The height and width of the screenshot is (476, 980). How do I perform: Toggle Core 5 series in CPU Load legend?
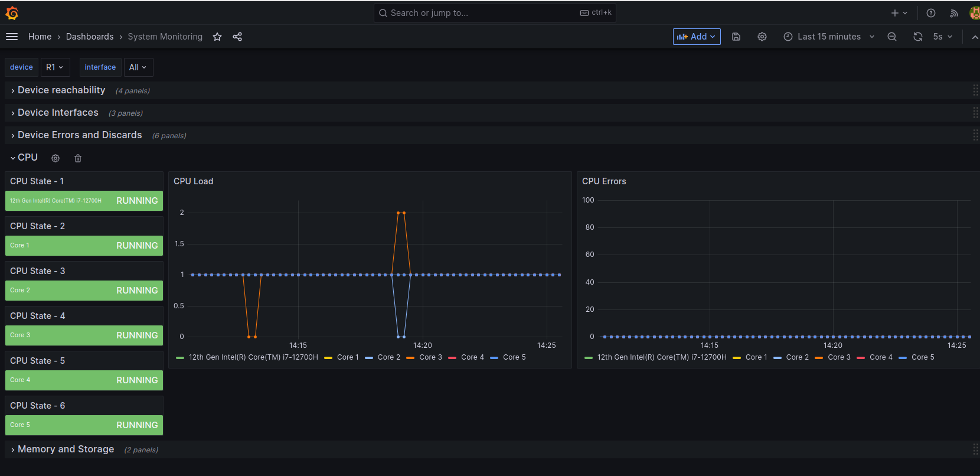click(514, 357)
